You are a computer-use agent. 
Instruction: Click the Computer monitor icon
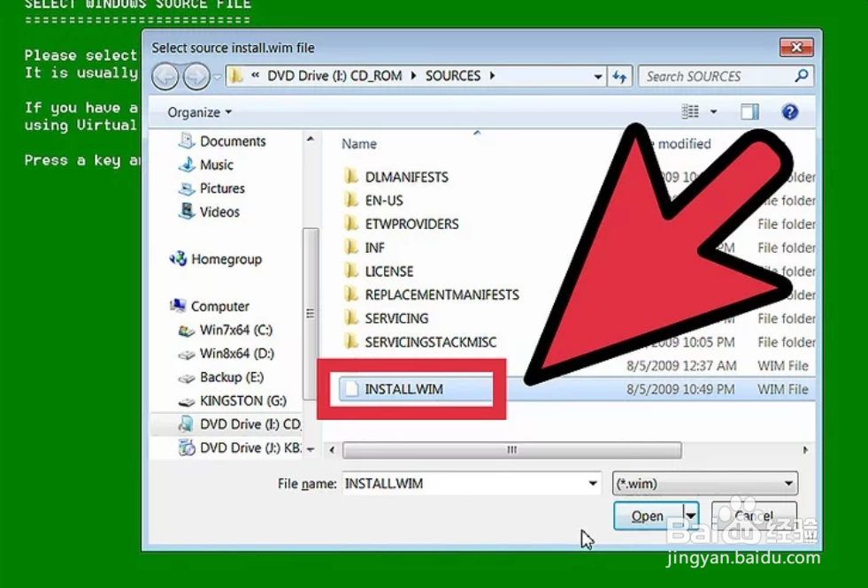pos(178,305)
